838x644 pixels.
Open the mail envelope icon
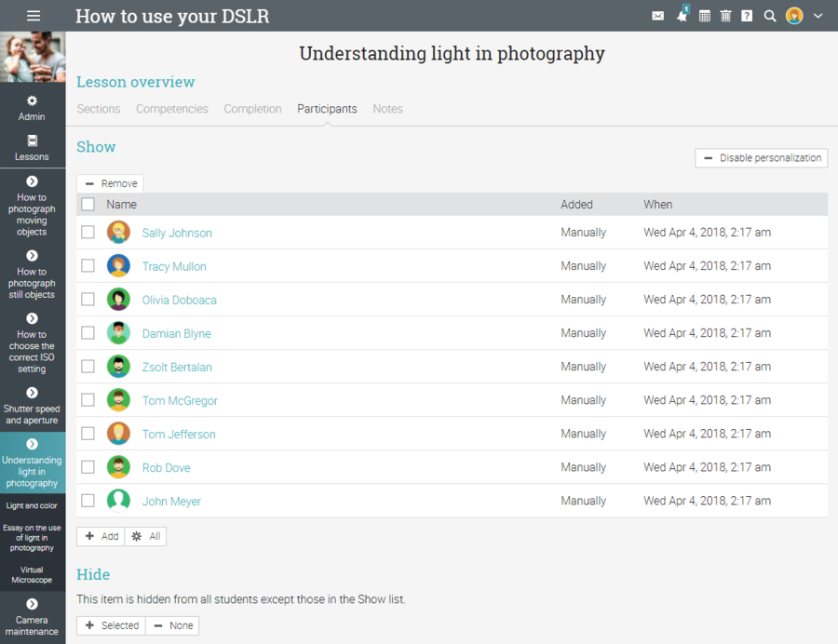click(x=658, y=16)
